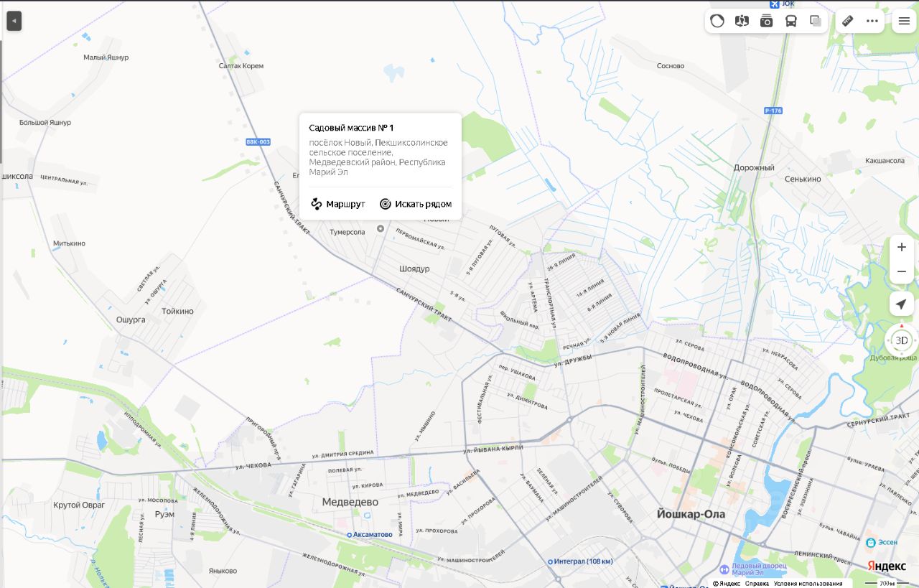Click the Садовый массив № 1 title
919x588 pixels.
tap(352, 128)
